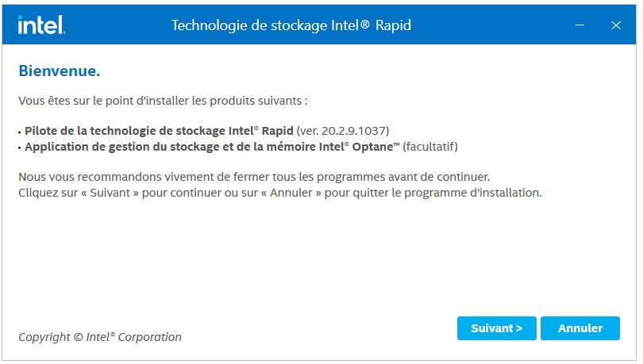Click the 'Vous êtes sur le point d'installer' sentence
This screenshot has width=643, height=364.
point(163,102)
